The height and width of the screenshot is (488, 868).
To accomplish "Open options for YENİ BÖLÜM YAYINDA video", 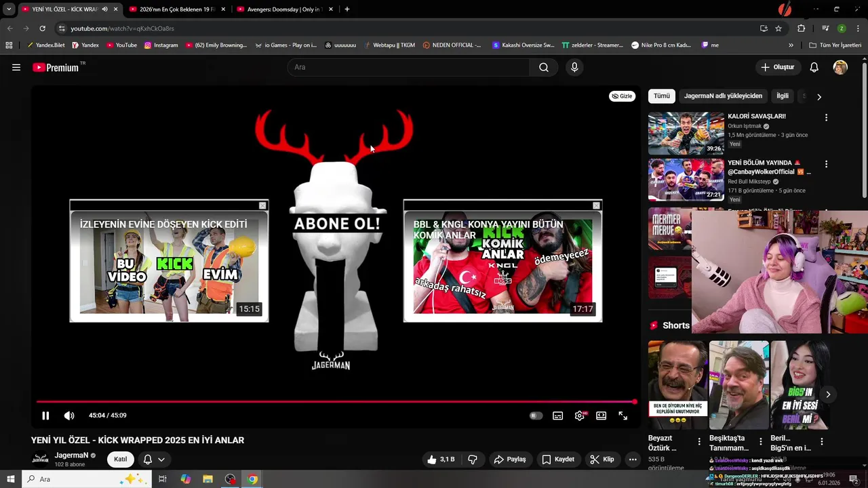I will [x=826, y=164].
